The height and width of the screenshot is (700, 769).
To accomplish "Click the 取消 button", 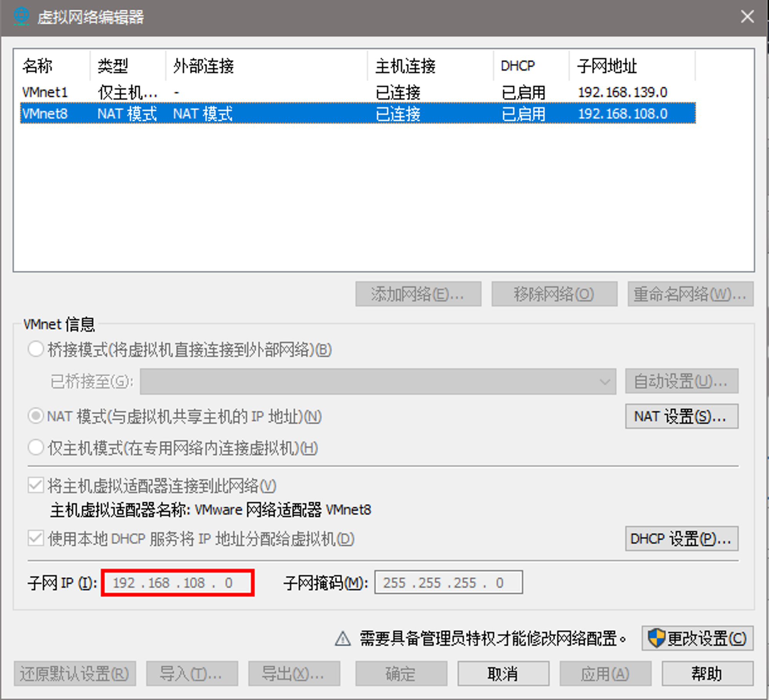I will click(503, 674).
